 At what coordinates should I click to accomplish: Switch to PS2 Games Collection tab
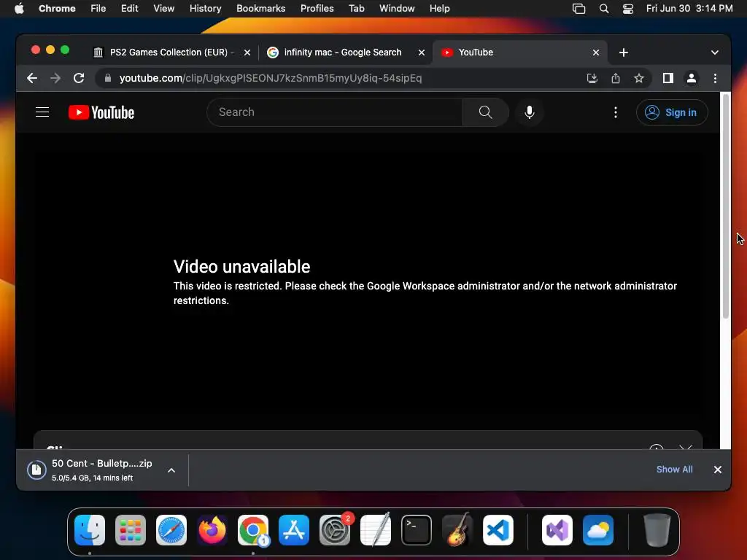pyautogui.click(x=171, y=52)
